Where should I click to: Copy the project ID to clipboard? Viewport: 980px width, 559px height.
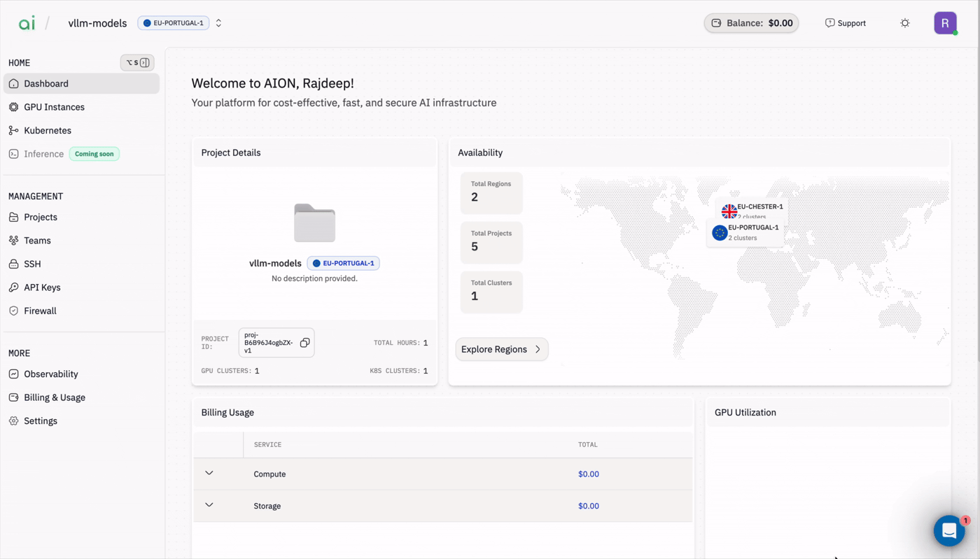coord(304,343)
